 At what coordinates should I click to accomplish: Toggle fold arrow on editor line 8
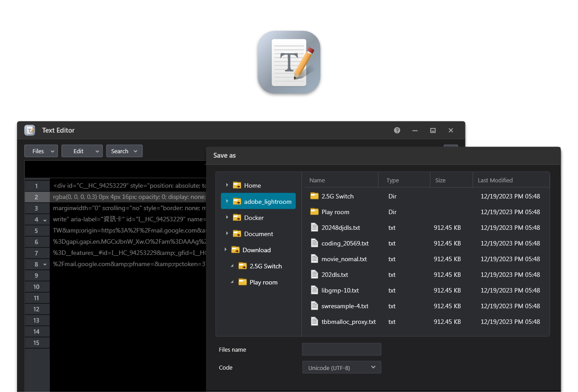45,265
